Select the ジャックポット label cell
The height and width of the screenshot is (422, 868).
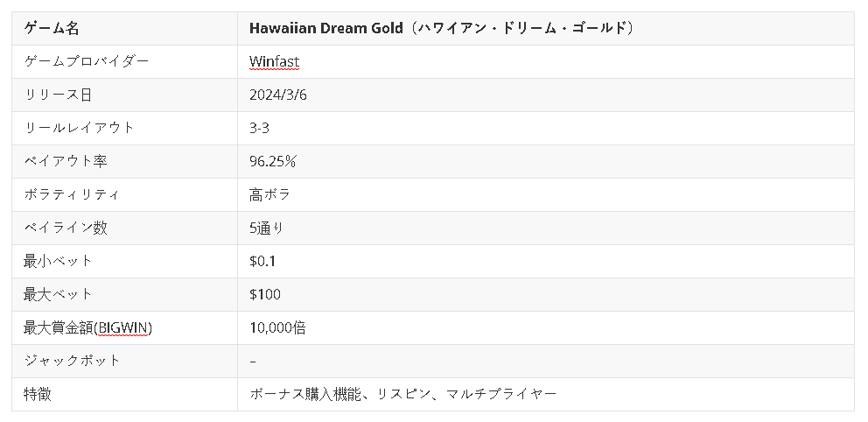click(x=124, y=361)
